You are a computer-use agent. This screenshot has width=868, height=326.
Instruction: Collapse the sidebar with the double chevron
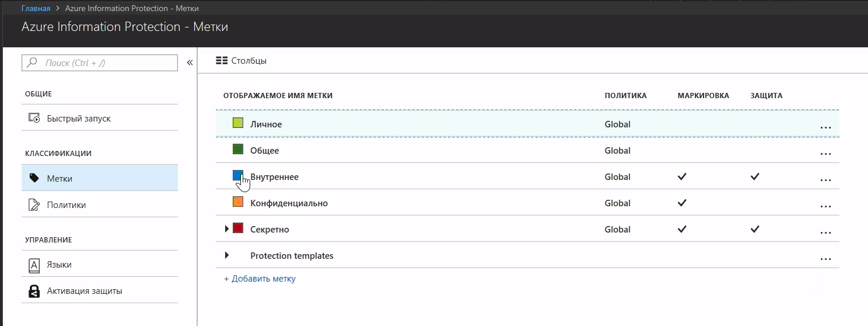pos(190,63)
